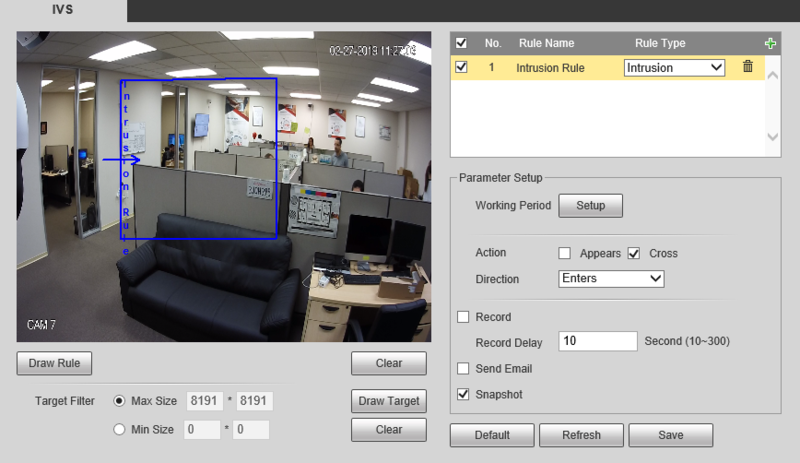The width and height of the screenshot is (800, 463).
Task: Clear the drawn rule with upper Clear button
Action: click(389, 363)
